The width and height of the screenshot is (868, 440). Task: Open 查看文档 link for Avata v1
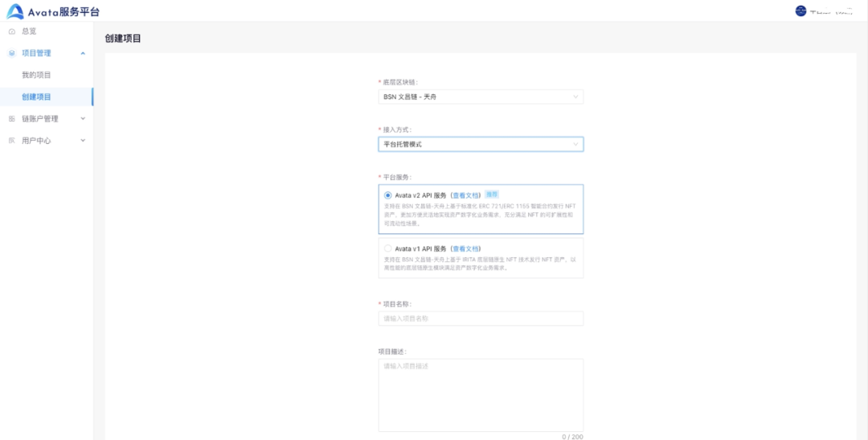(465, 249)
